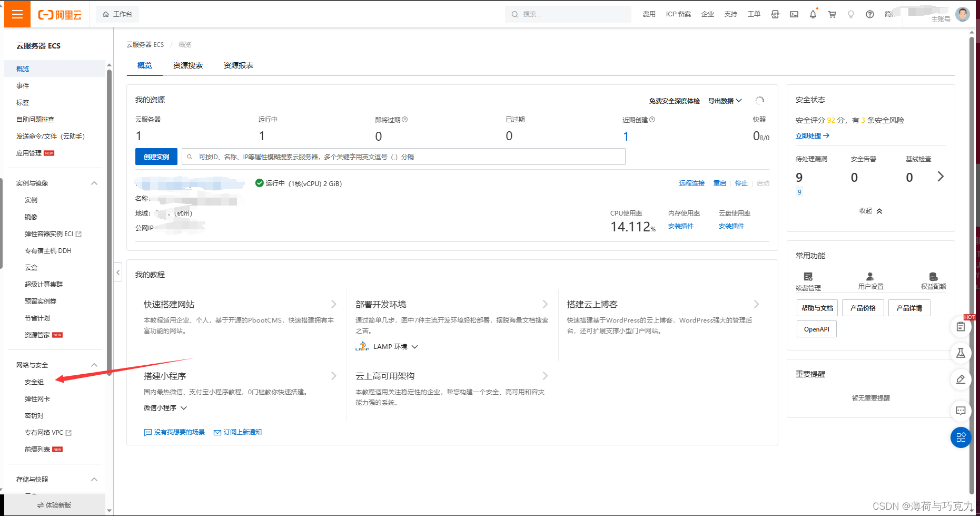Viewport: 980px width, 516px height.
Task: Select 安全组 in the sidebar
Action: click(x=34, y=382)
